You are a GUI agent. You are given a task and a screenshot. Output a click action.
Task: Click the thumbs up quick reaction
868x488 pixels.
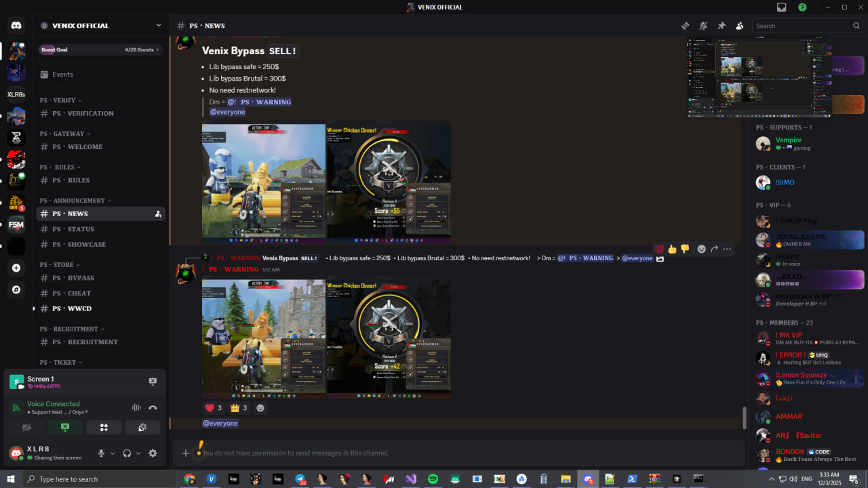click(x=672, y=249)
